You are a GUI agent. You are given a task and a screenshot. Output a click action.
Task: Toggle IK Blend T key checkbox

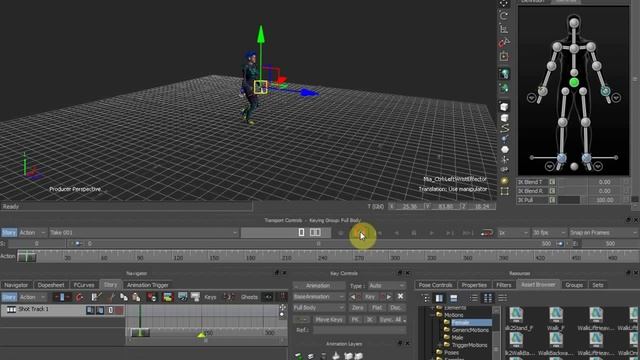point(552,182)
